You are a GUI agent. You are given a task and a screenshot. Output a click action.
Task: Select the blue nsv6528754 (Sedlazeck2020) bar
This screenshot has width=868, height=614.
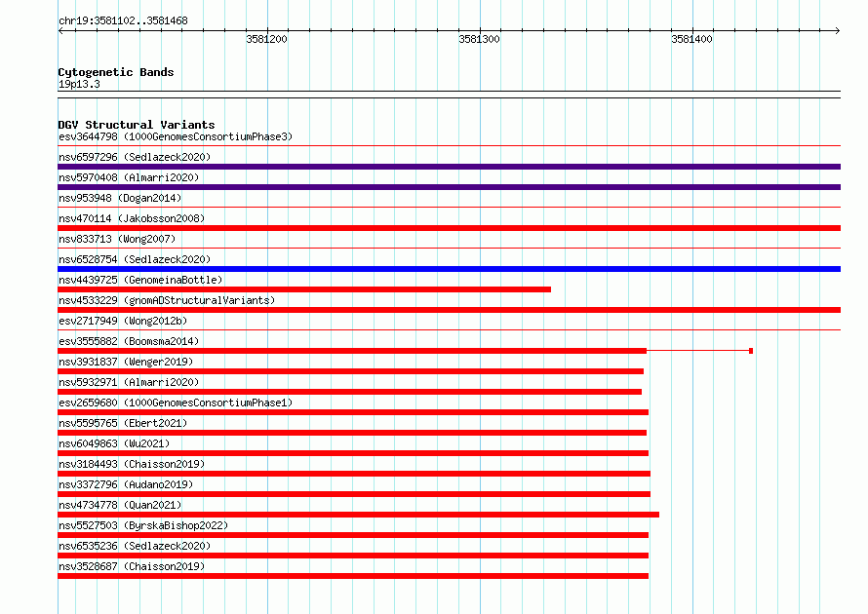pos(449,269)
